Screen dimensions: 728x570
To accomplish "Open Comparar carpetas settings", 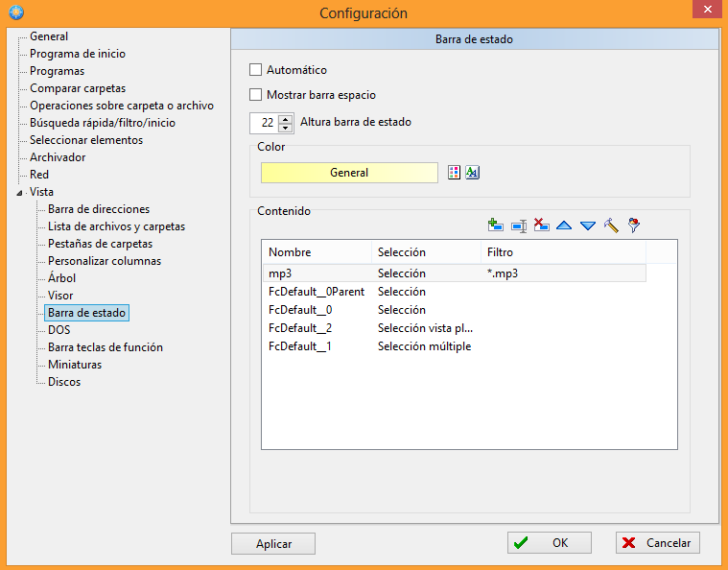I will pyautogui.click(x=78, y=87).
